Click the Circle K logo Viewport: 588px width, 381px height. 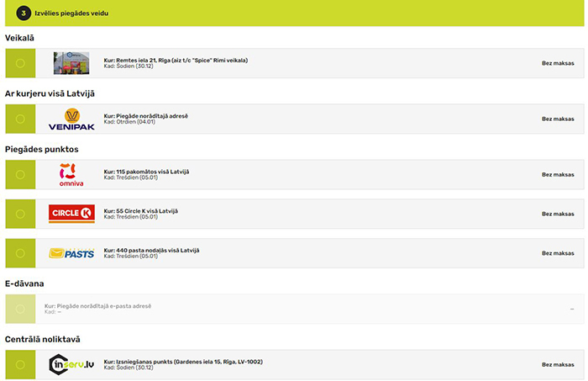coord(71,214)
